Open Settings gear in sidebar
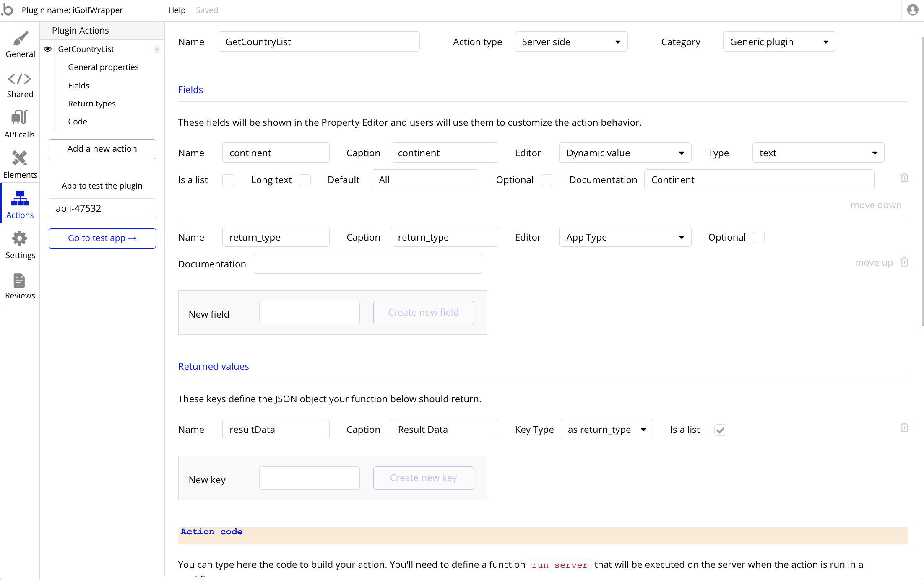924x580 pixels. click(x=20, y=238)
